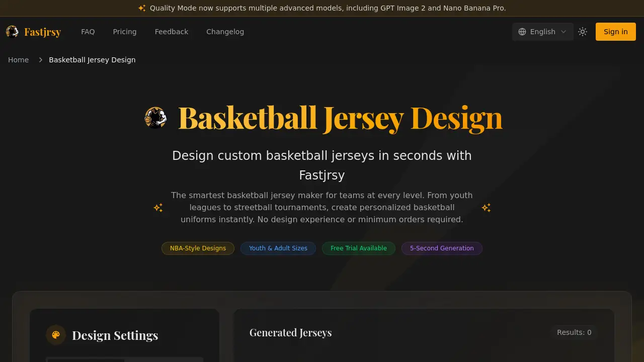Click the NBA-Style Designs badge
The height and width of the screenshot is (362, 644).
tap(198, 248)
